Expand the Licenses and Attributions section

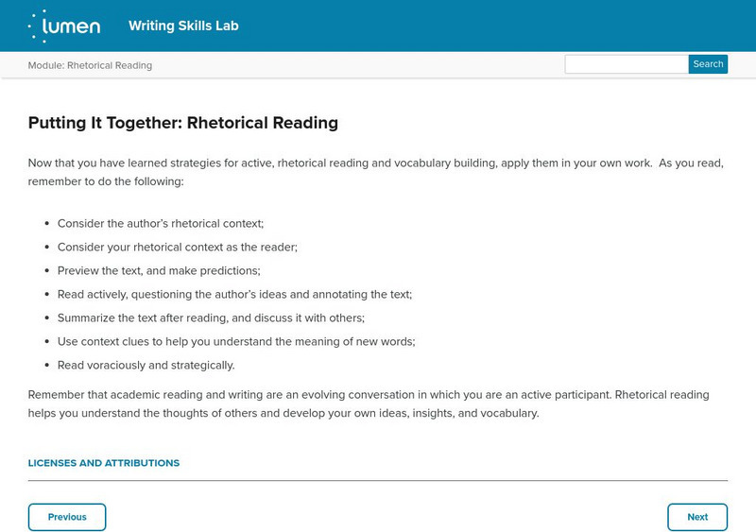point(104,463)
